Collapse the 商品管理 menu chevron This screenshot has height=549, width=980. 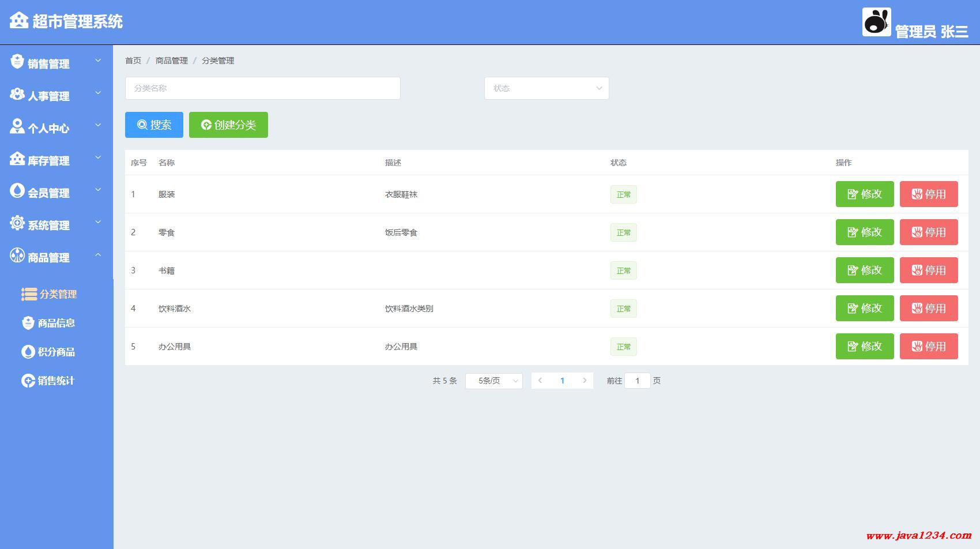(x=98, y=254)
